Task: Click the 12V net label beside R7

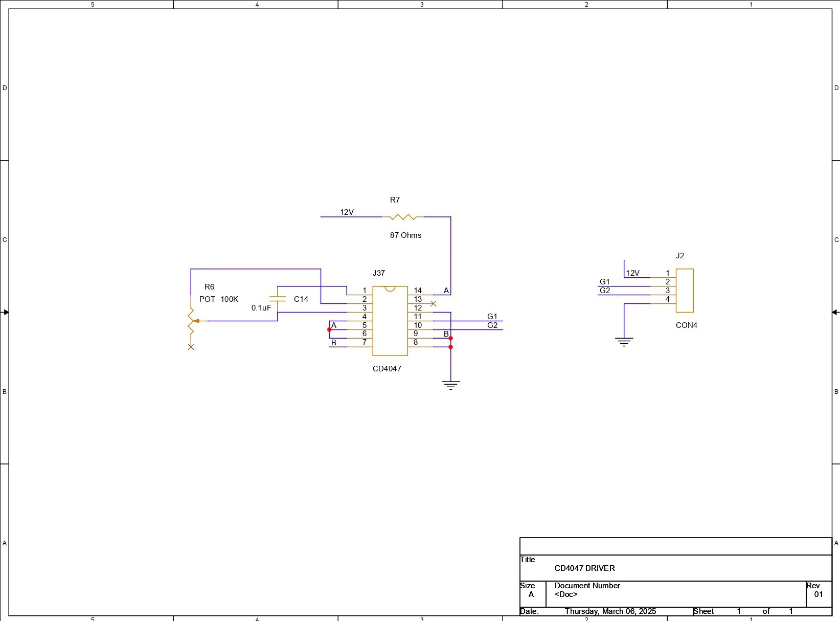Action: click(x=347, y=212)
